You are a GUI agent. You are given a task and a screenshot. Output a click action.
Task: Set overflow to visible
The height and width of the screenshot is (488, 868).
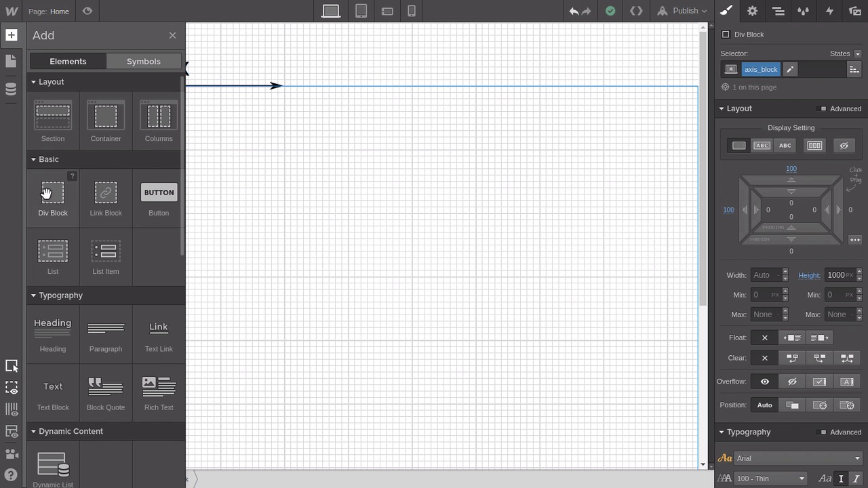click(765, 382)
